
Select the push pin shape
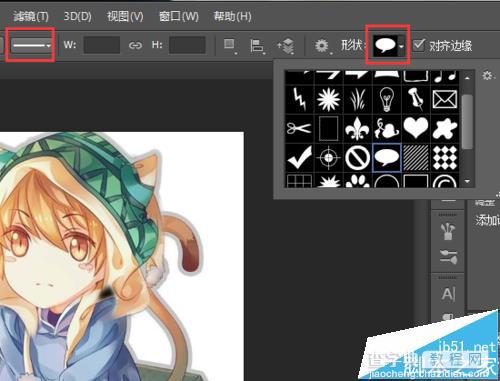click(x=416, y=99)
